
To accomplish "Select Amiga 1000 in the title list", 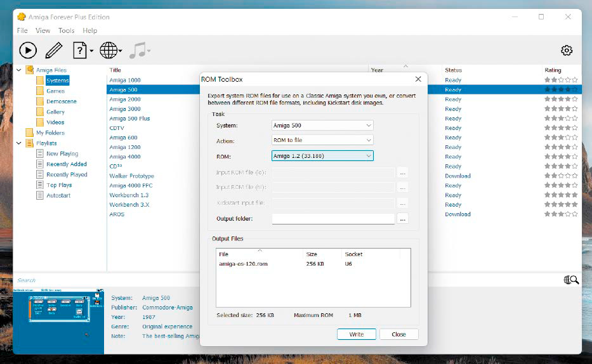I will 125,80.
